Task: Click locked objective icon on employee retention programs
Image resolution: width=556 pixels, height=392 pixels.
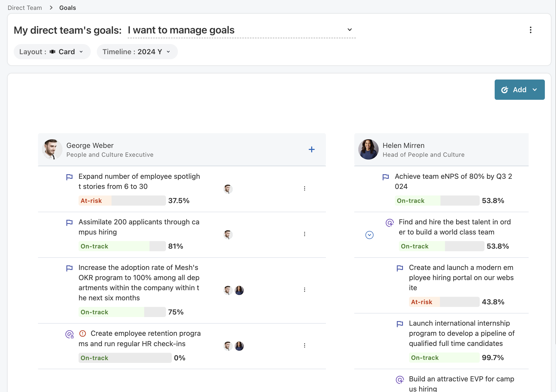Action: (69, 334)
